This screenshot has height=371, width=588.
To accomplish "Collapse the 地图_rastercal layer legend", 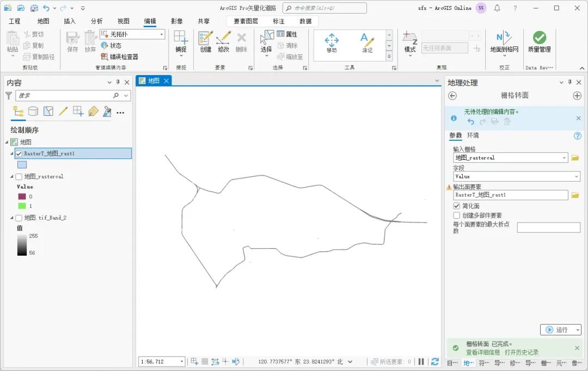I will (11, 176).
